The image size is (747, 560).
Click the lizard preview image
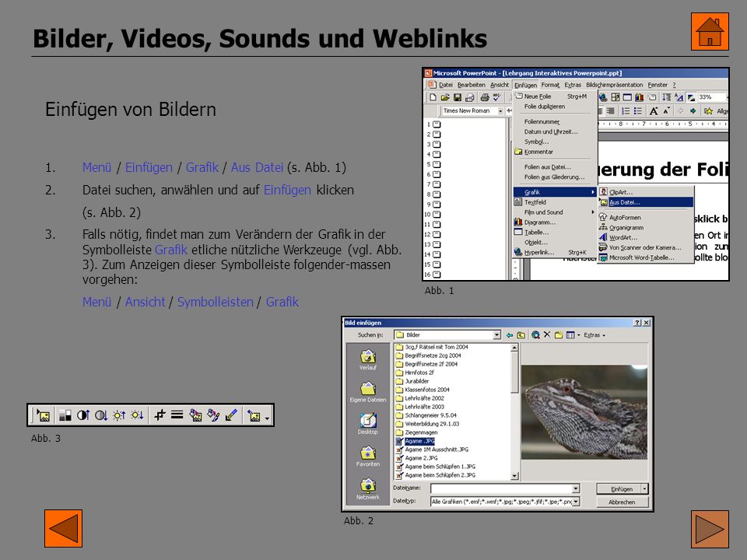[x=584, y=412]
